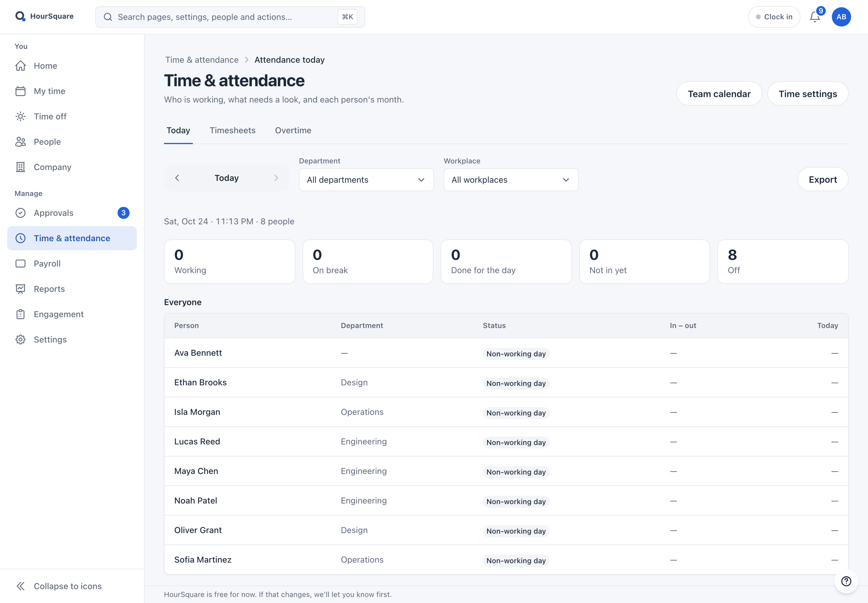The height and width of the screenshot is (603, 868).
Task: Open the People sidebar icon
Action: coord(20,142)
